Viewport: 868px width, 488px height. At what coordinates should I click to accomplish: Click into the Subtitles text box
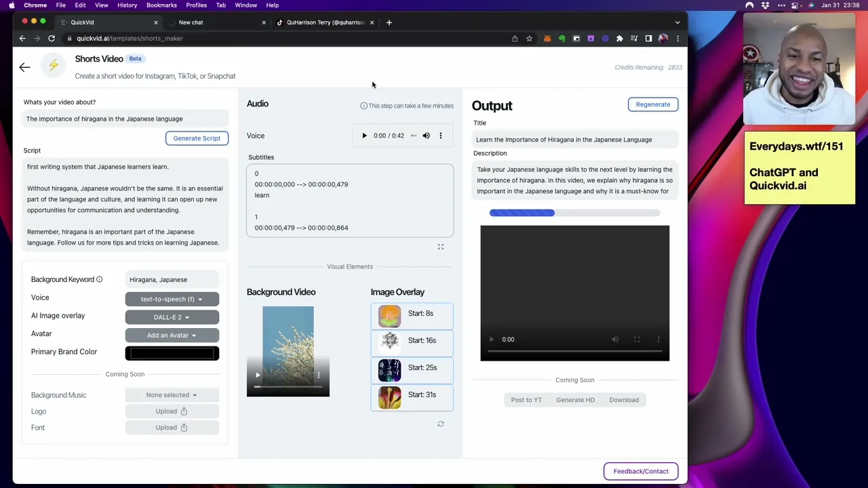[350, 201]
